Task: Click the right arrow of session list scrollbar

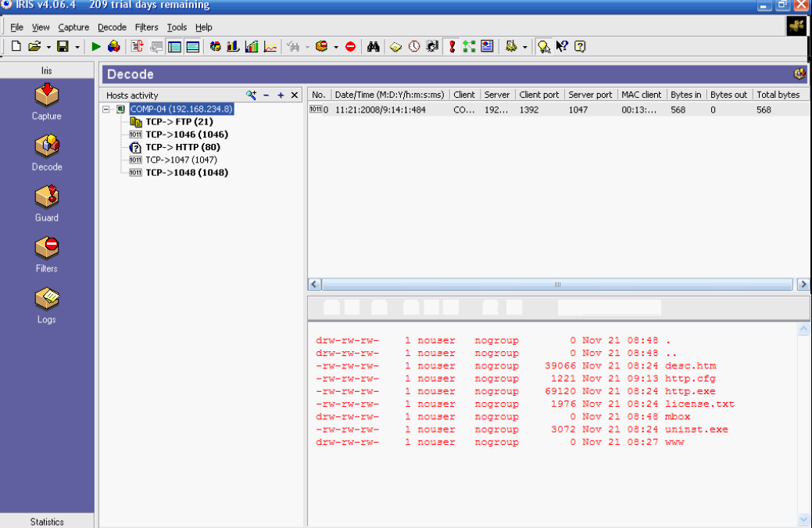Action: click(x=803, y=285)
